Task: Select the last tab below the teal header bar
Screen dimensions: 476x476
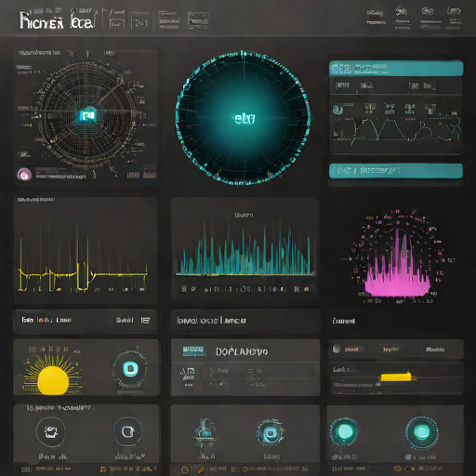Action: tap(429, 86)
